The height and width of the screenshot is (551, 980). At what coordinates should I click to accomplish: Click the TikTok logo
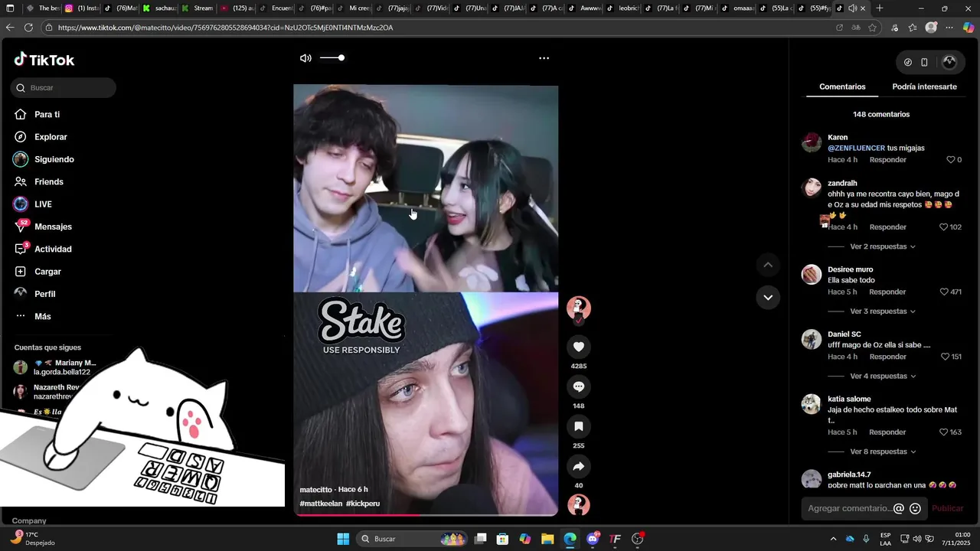[44, 60]
